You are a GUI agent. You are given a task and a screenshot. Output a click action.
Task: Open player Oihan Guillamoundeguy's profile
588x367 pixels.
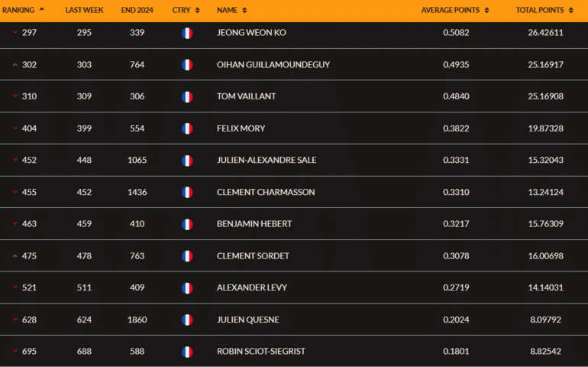click(273, 65)
